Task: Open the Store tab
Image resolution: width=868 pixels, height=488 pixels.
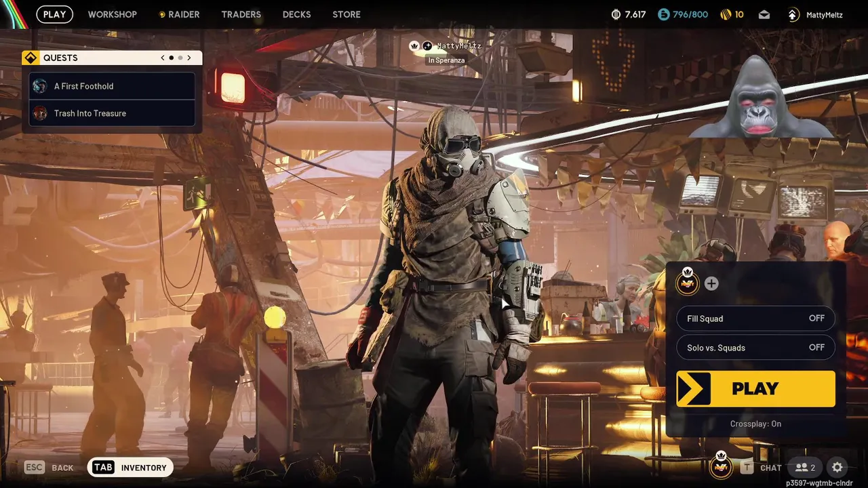Action: click(x=347, y=14)
